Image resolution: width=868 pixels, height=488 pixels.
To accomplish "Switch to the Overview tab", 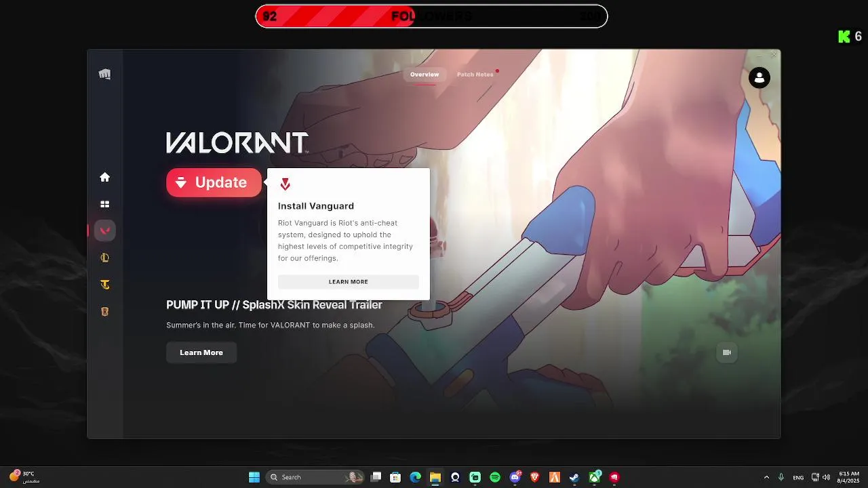I will [425, 75].
